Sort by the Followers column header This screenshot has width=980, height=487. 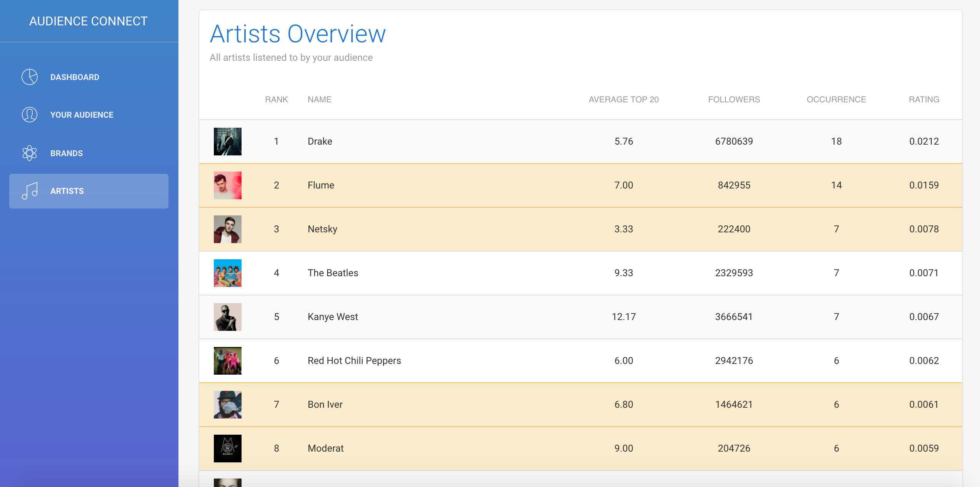coord(734,100)
